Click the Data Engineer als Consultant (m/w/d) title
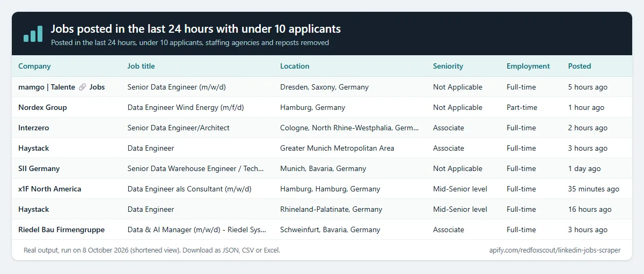The width and height of the screenshot is (644, 274). coord(189,189)
